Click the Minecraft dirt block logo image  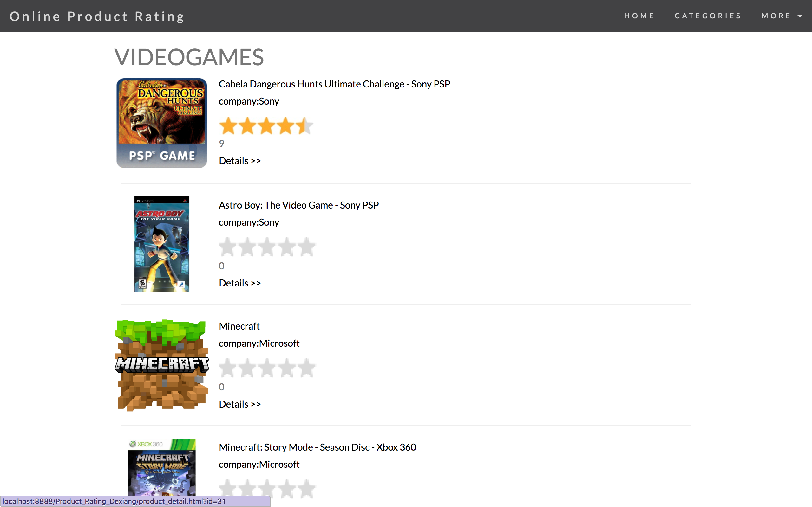point(162,365)
